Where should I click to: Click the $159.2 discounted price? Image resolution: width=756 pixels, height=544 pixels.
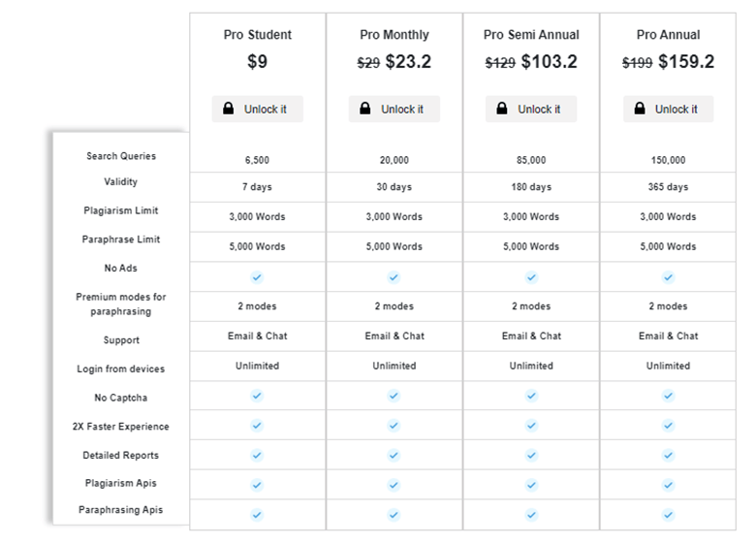[x=686, y=62]
